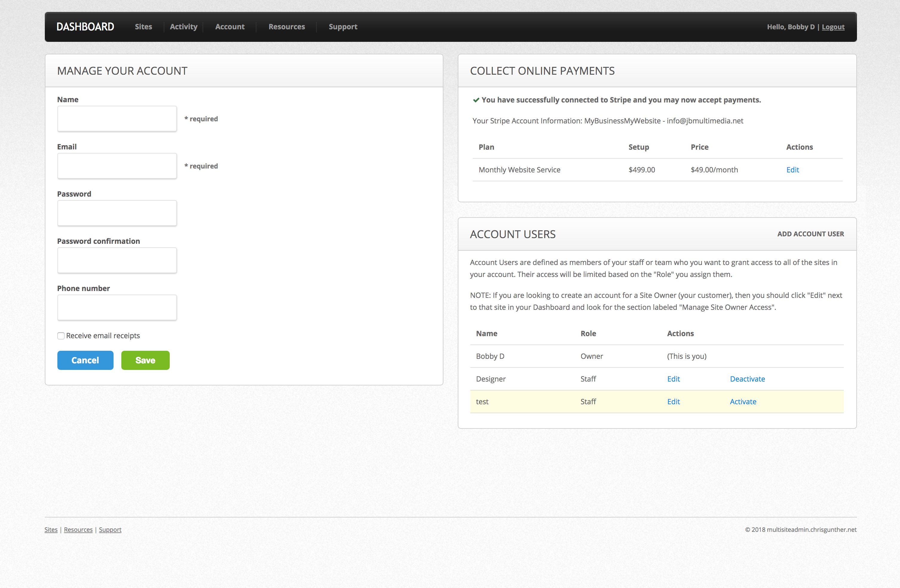
Task: Click the '(This is you)' text
Action: [x=687, y=356]
